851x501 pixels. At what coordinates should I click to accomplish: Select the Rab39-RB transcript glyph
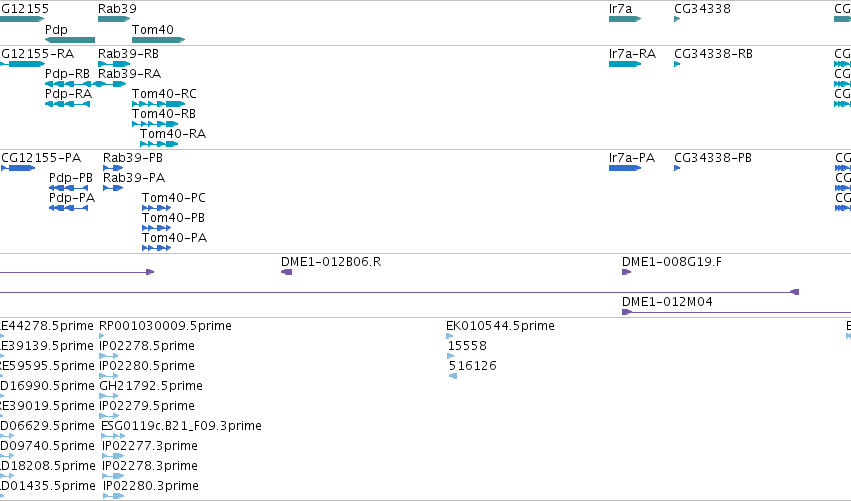coord(114,64)
